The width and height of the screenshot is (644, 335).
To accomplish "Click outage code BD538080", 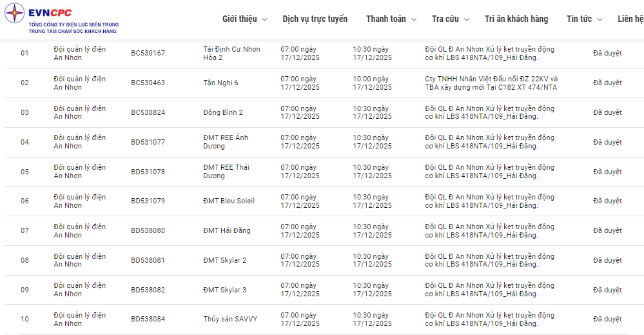I will click(148, 230).
